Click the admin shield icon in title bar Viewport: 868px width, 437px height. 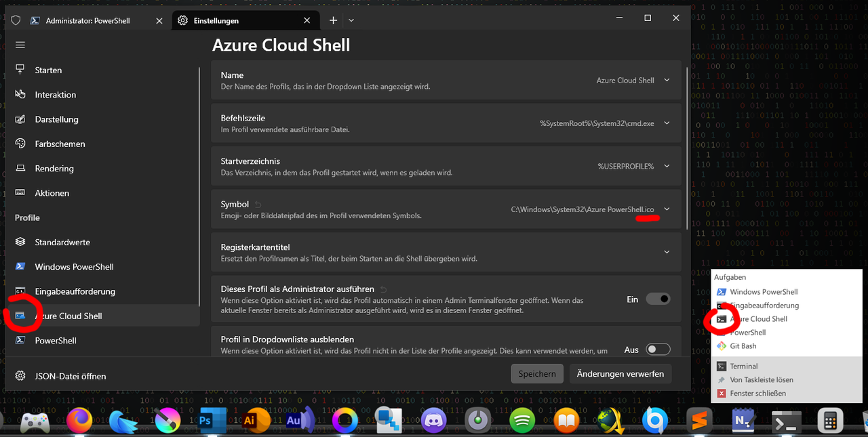tap(16, 20)
